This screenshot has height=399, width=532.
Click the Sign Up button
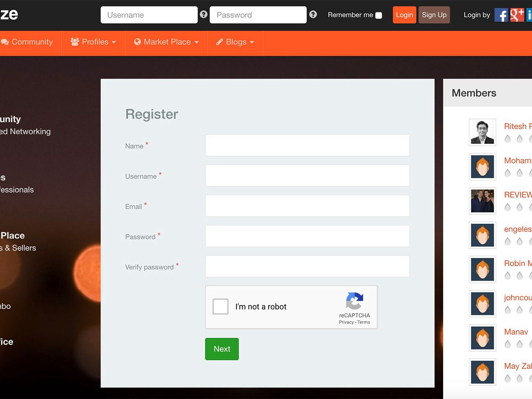point(434,15)
